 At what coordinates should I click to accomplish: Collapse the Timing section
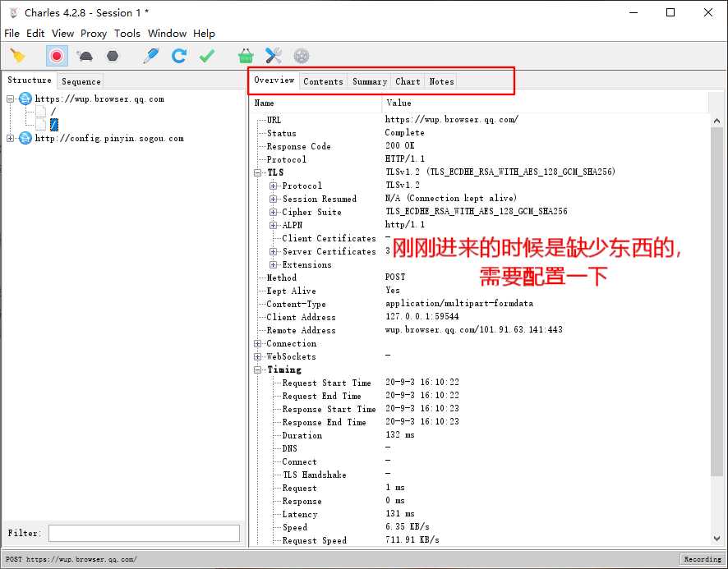258,369
